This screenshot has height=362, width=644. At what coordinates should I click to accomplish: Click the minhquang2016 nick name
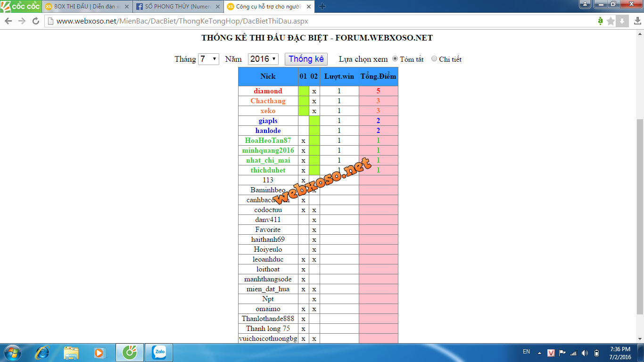click(268, 150)
